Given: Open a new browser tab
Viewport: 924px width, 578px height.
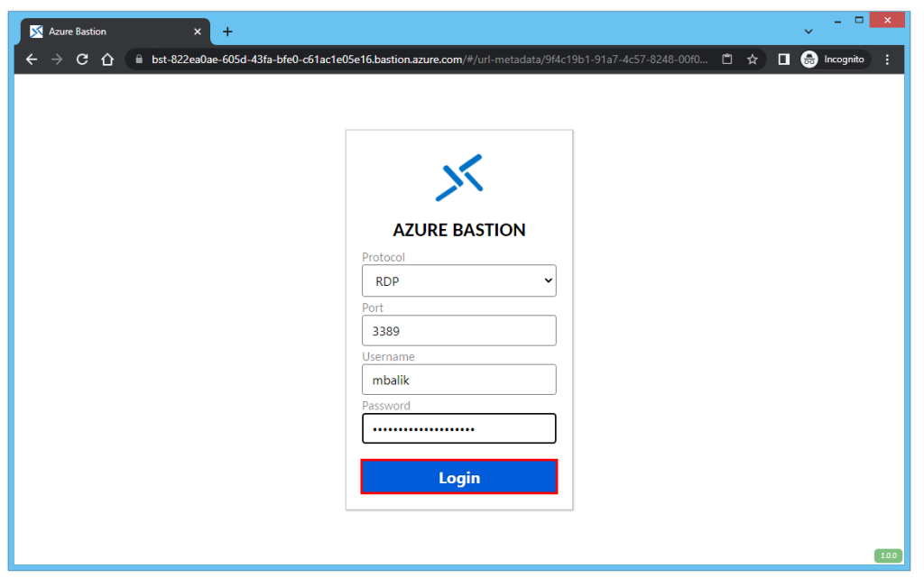Looking at the screenshot, I should coord(227,32).
